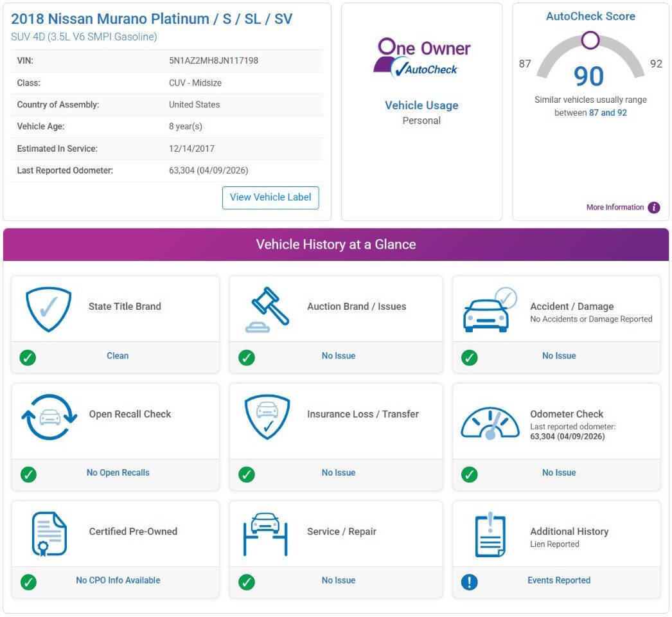
Task: Click the score value 90
Action: coord(589,76)
